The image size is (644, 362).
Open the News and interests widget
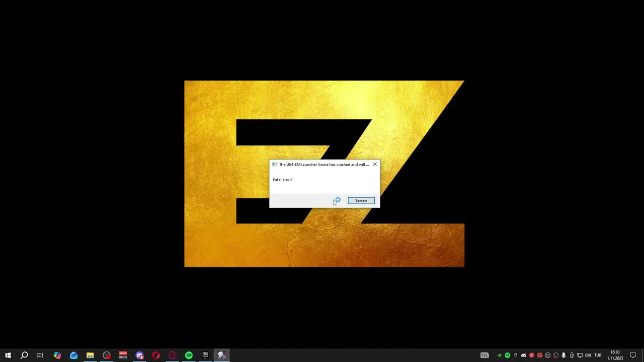point(485,355)
